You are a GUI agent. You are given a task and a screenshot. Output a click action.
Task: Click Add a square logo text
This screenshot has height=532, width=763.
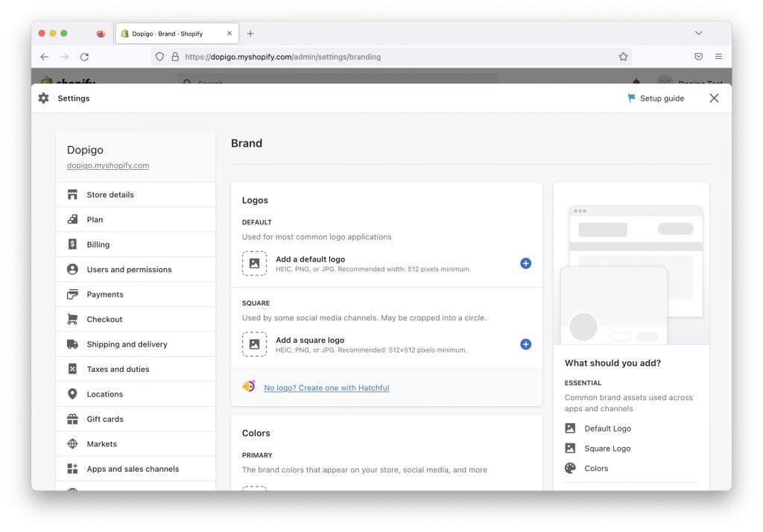click(310, 341)
